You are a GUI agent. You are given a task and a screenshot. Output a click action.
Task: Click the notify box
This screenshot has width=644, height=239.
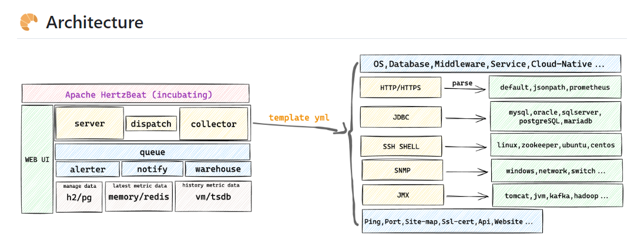[152, 169]
